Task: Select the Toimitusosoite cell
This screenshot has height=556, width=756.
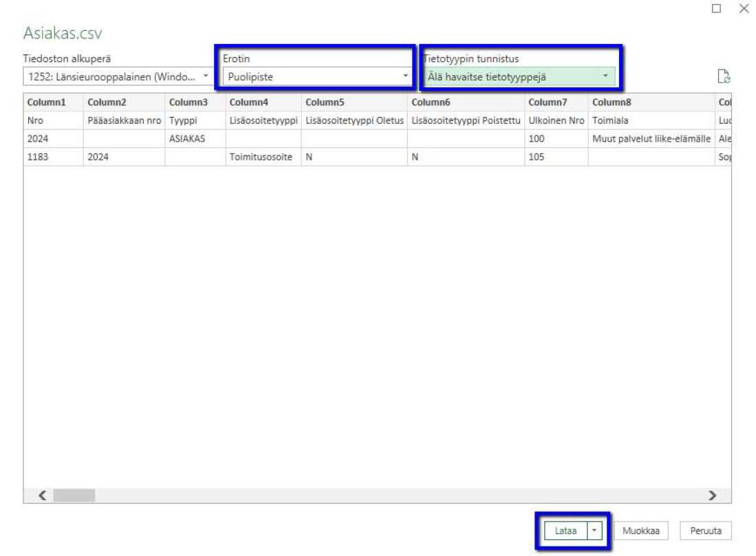Action: (261, 157)
